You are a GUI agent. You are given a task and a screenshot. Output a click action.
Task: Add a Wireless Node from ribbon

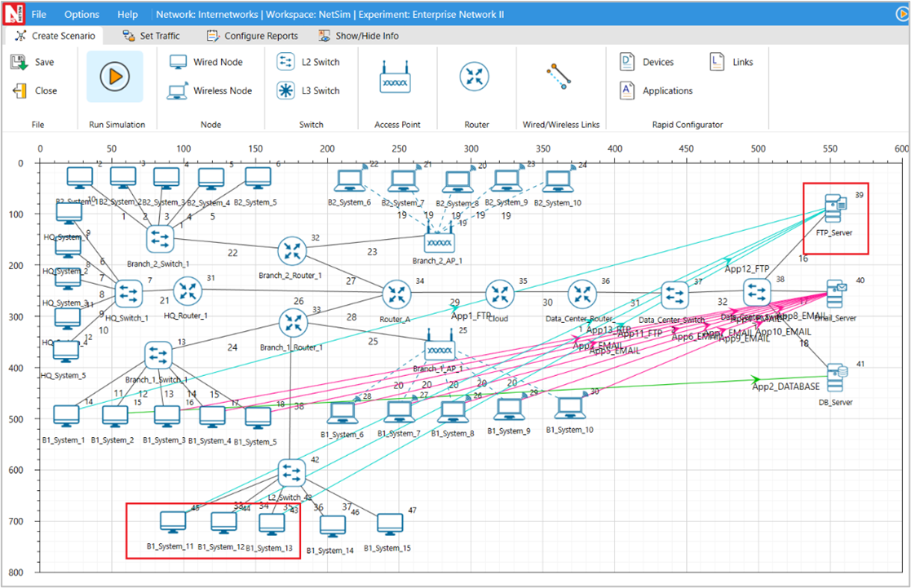click(210, 91)
